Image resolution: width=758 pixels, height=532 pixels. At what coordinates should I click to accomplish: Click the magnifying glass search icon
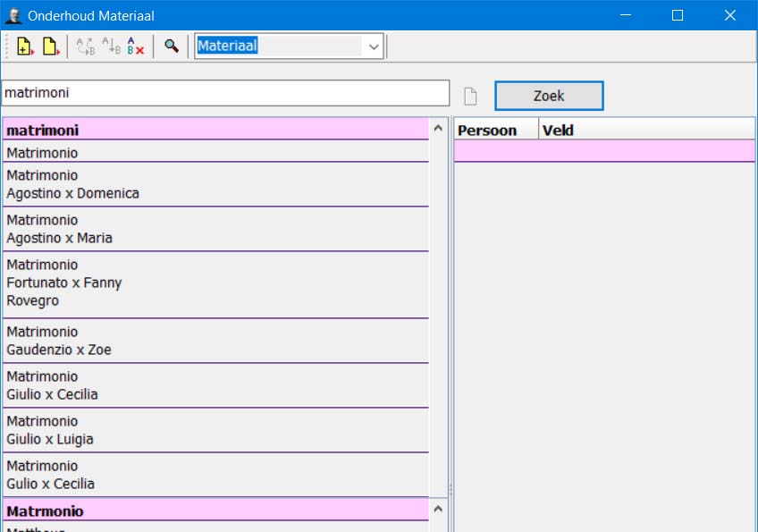[x=171, y=46]
